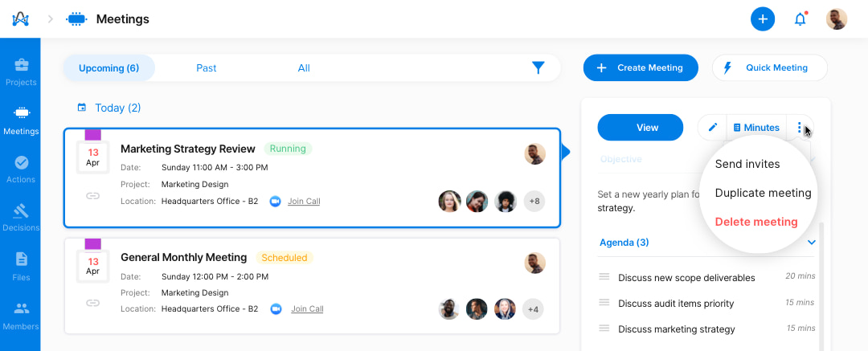Open Projects in the sidebar
Image resolution: width=868 pixels, height=351 pixels.
[x=21, y=72]
